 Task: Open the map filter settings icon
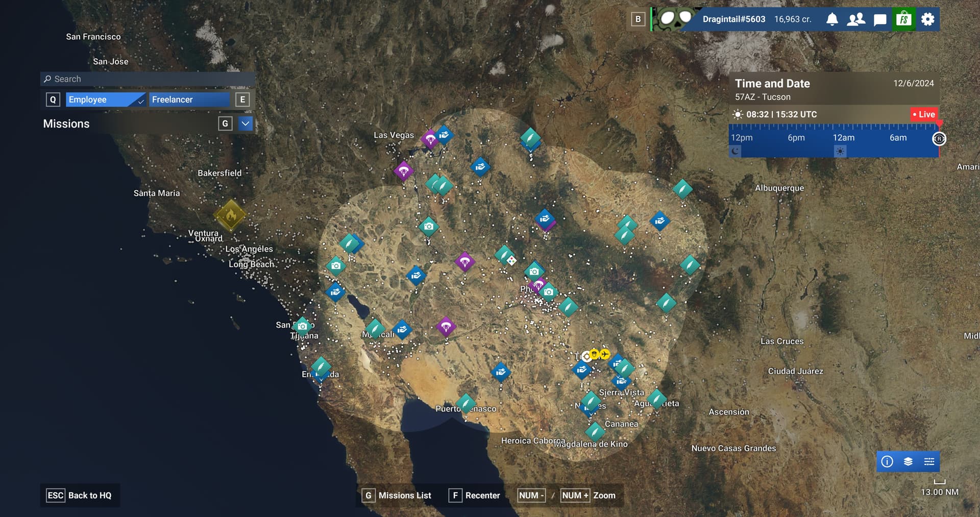[929, 461]
